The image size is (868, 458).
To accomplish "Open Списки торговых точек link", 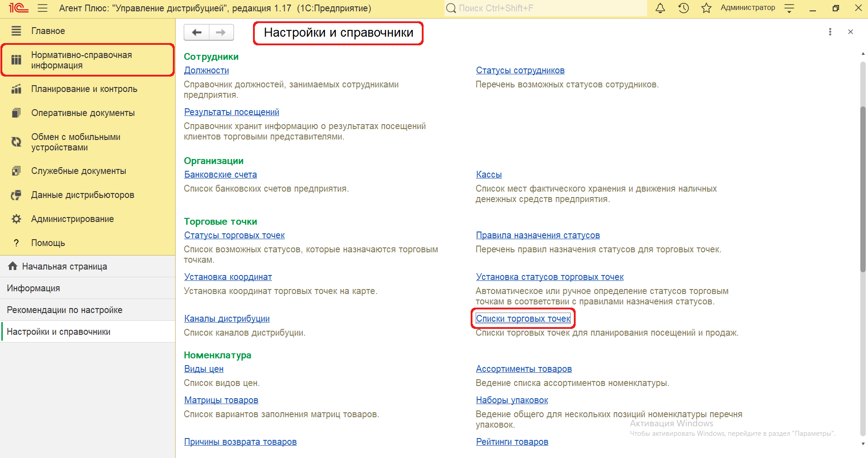I will click(x=523, y=318).
